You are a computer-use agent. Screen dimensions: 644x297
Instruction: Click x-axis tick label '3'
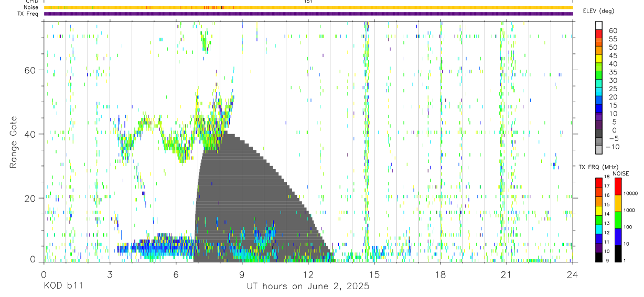click(x=110, y=274)
